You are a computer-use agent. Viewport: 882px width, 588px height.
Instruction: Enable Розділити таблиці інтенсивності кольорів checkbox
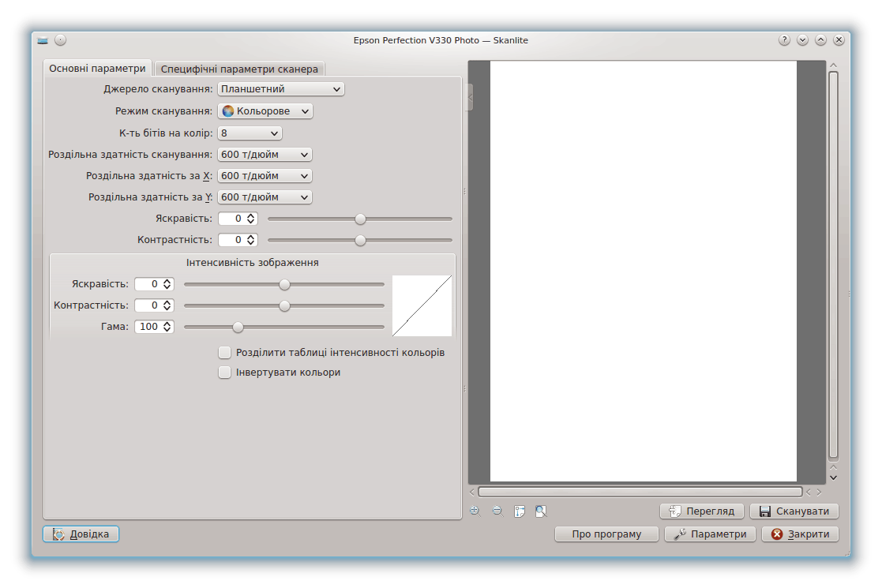pos(224,352)
